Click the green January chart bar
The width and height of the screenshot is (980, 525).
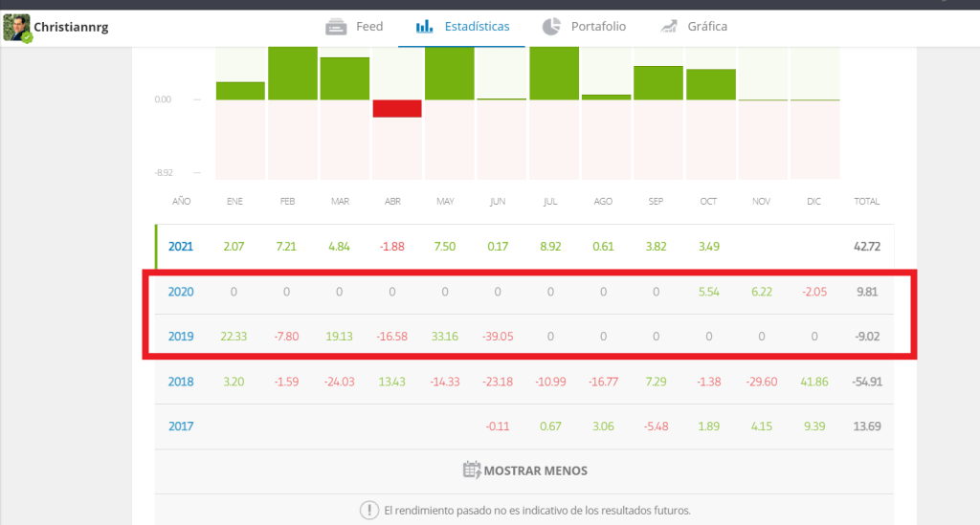click(x=240, y=91)
